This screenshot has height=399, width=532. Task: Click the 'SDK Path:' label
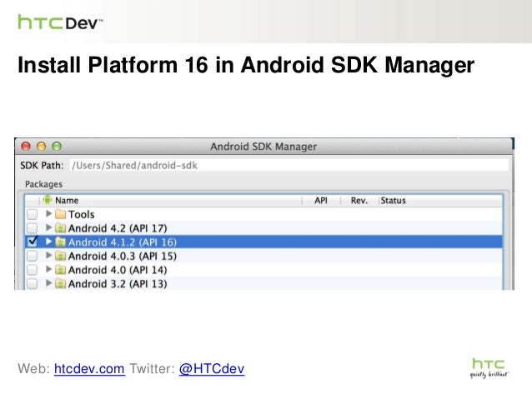coord(42,166)
